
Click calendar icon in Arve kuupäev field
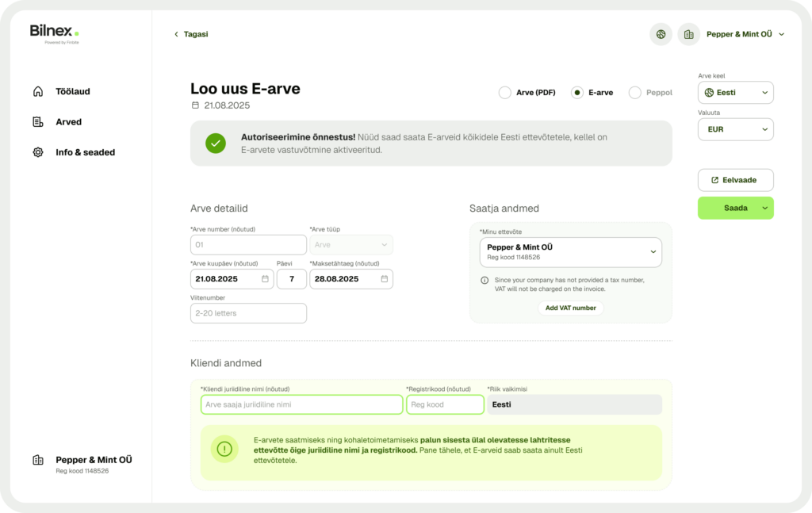pos(265,279)
